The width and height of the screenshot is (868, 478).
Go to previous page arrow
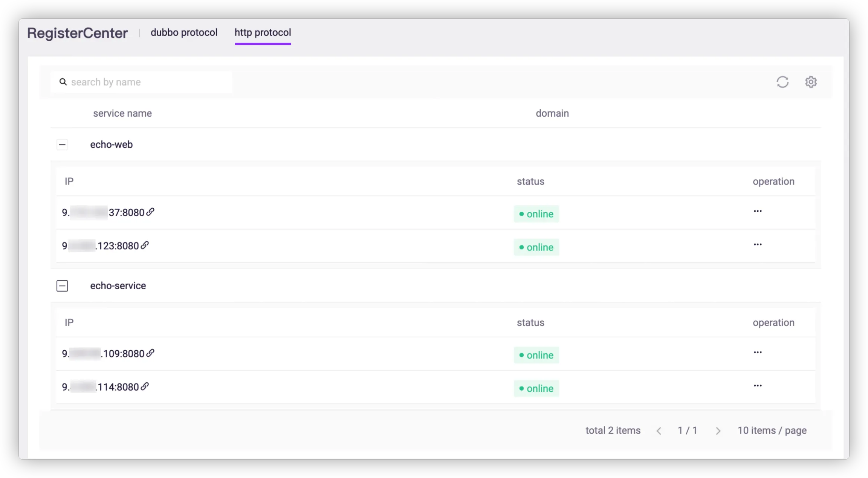tap(659, 431)
